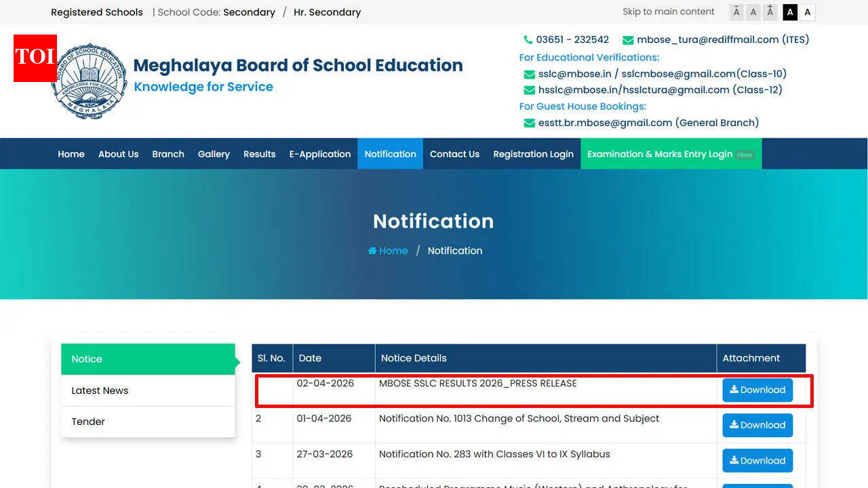Click the phone icon beside 03651 - 232542
The height and width of the screenshot is (488, 868).
pyautogui.click(x=528, y=39)
